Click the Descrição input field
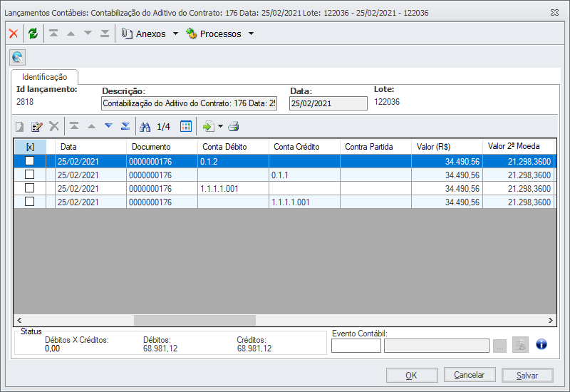 pyautogui.click(x=189, y=103)
